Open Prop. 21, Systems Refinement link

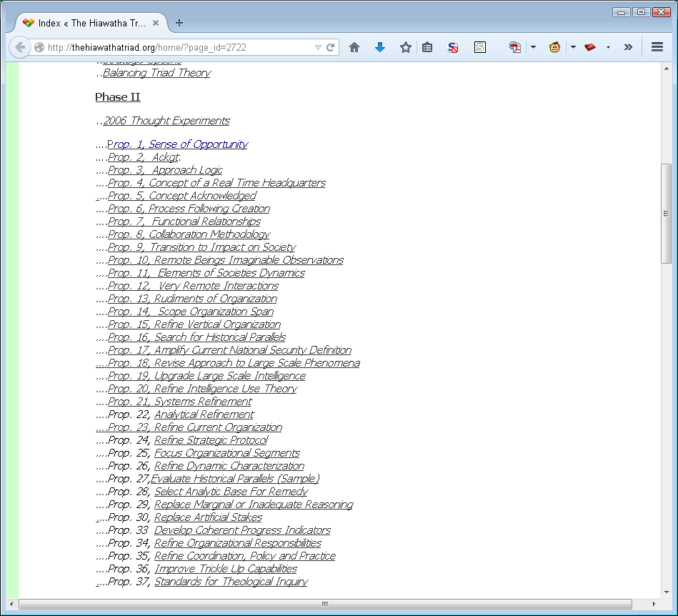point(180,402)
